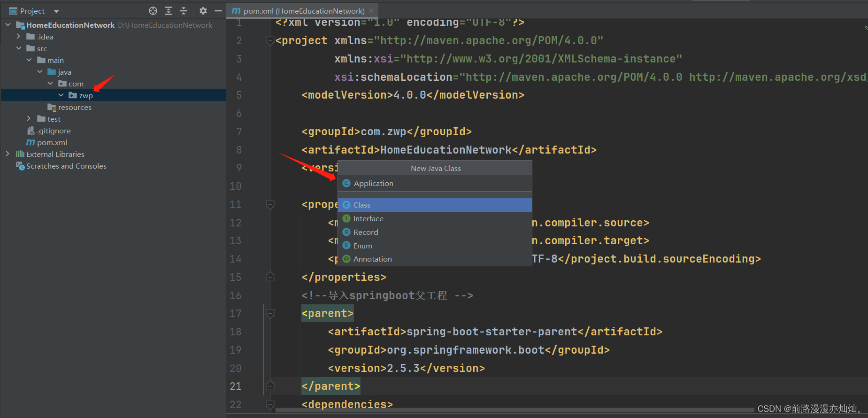This screenshot has height=418, width=868.
Task: Fold the properties block at line 11
Action: pos(270,204)
